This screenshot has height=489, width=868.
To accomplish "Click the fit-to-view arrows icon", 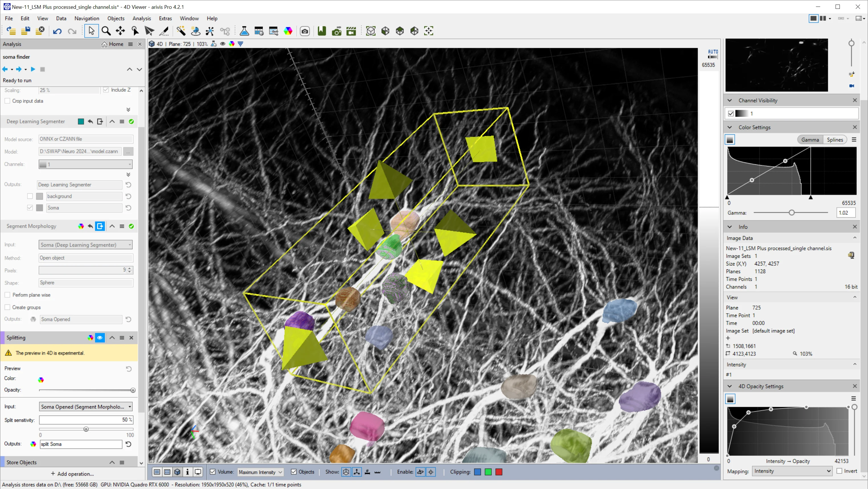I will pyautogui.click(x=429, y=31).
